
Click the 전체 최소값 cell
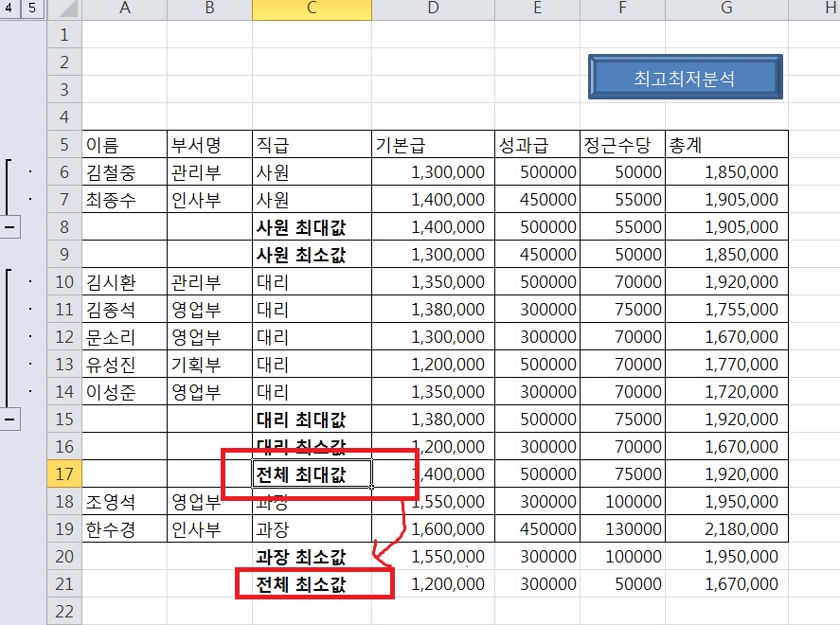click(x=312, y=585)
